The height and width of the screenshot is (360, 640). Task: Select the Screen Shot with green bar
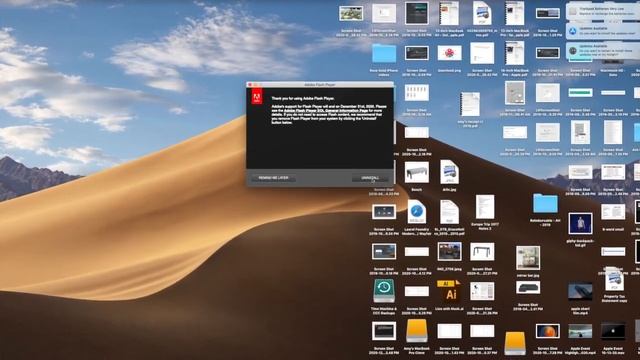580,93
